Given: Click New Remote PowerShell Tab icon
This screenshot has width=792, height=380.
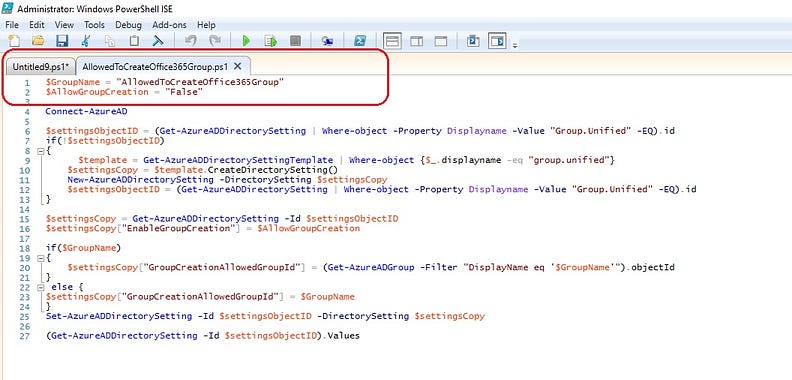Looking at the screenshot, I should point(327,41).
